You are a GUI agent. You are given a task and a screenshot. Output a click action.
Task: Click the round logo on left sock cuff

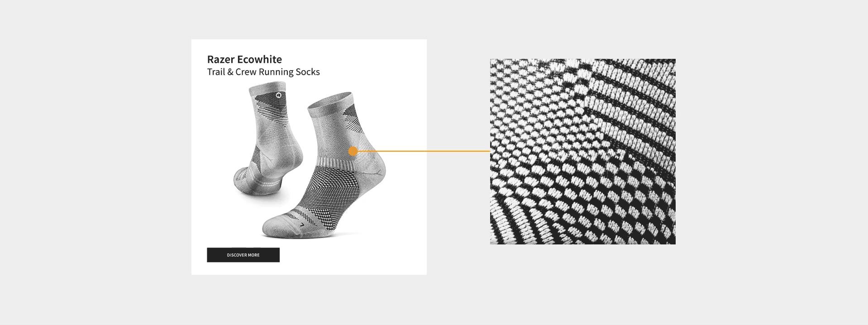[x=278, y=95]
